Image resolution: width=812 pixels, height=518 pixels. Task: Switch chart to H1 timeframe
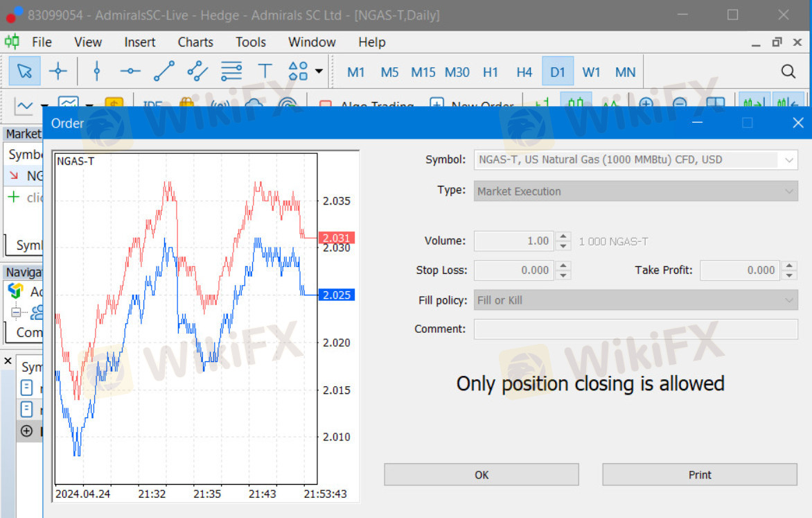click(491, 72)
